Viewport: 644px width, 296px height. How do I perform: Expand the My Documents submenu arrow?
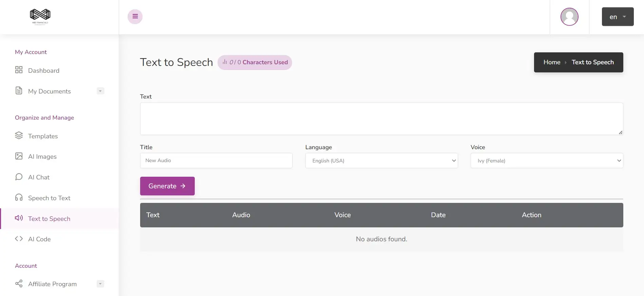pyautogui.click(x=100, y=91)
